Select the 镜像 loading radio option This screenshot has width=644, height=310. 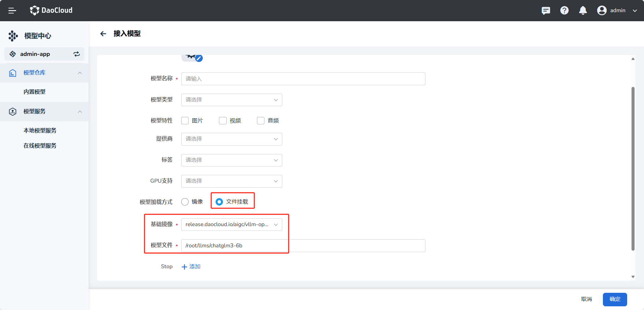pyautogui.click(x=185, y=202)
